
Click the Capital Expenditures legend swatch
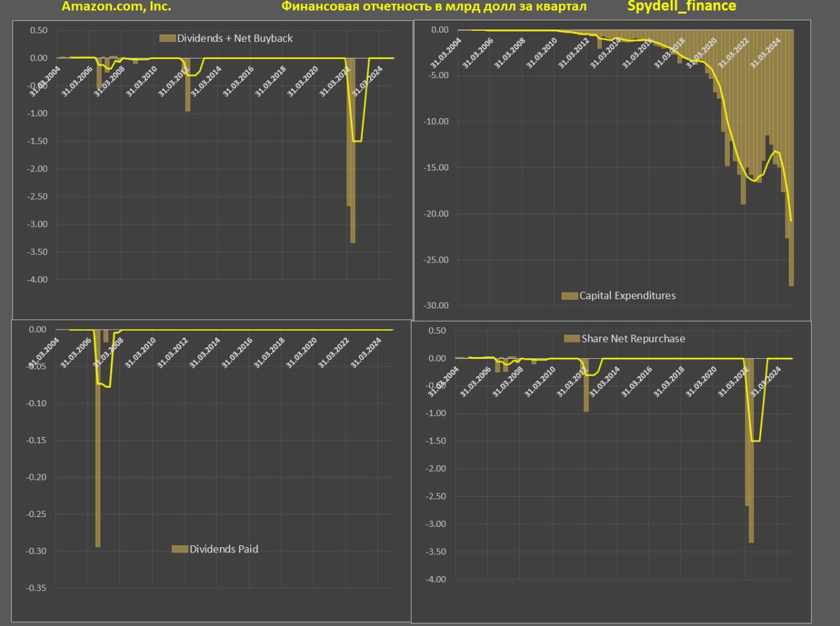(x=569, y=296)
